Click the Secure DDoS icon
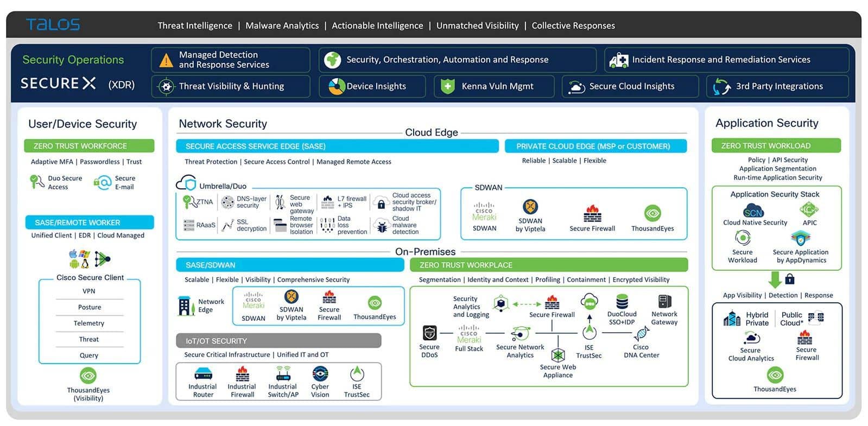This screenshot has width=868, height=426. (429, 333)
